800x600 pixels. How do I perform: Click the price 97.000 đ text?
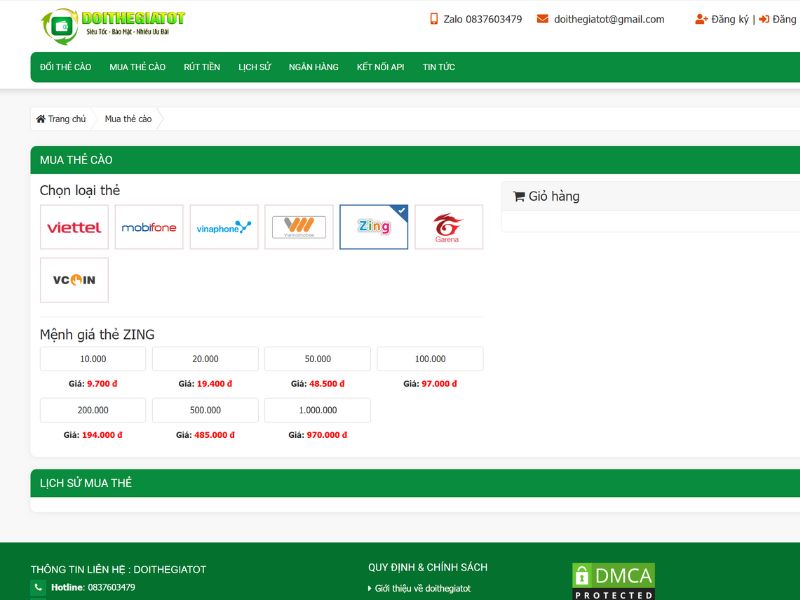[x=439, y=384]
